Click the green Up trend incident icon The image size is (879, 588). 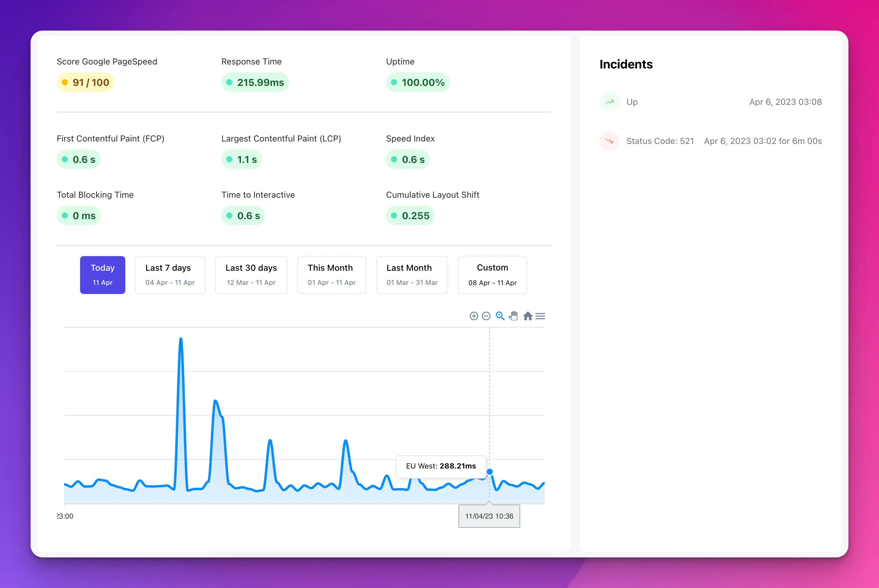pyautogui.click(x=609, y=102)
